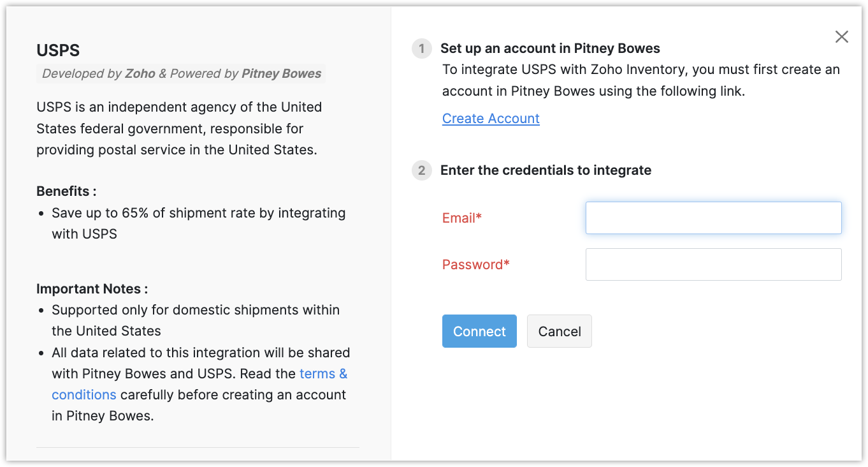Open the Create Account link
The height and width of the screenshot is (467, 868).
491,119
